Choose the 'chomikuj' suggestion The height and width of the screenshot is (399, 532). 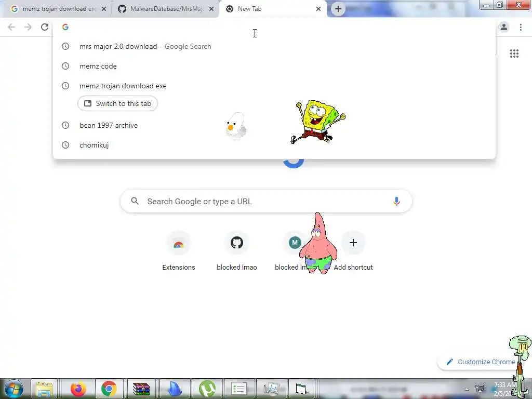click(x=274, y=145)
